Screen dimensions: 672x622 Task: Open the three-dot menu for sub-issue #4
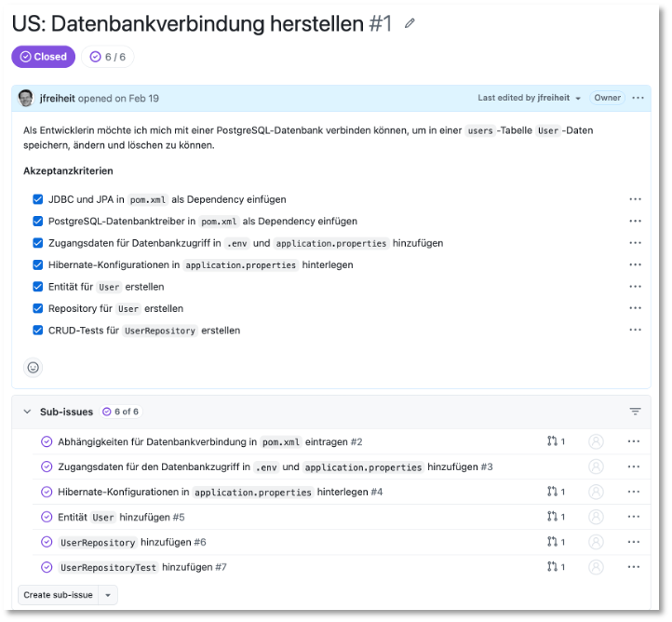coord(634,492)
